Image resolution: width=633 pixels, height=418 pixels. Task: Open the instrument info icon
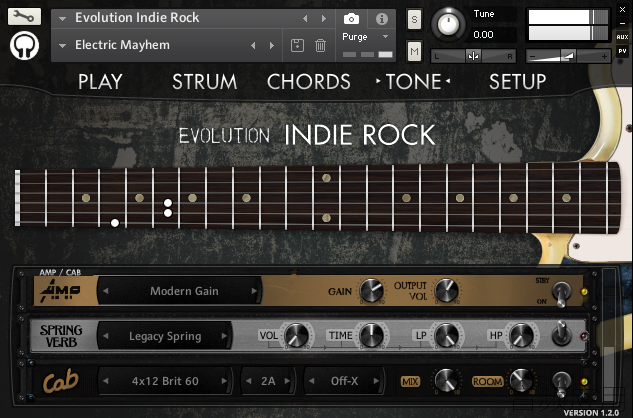[x=381, y=19]
